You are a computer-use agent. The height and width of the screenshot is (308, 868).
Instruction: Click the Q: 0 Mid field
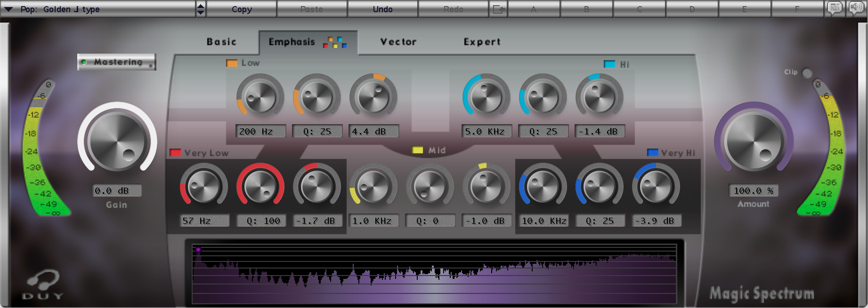point(430,221)
